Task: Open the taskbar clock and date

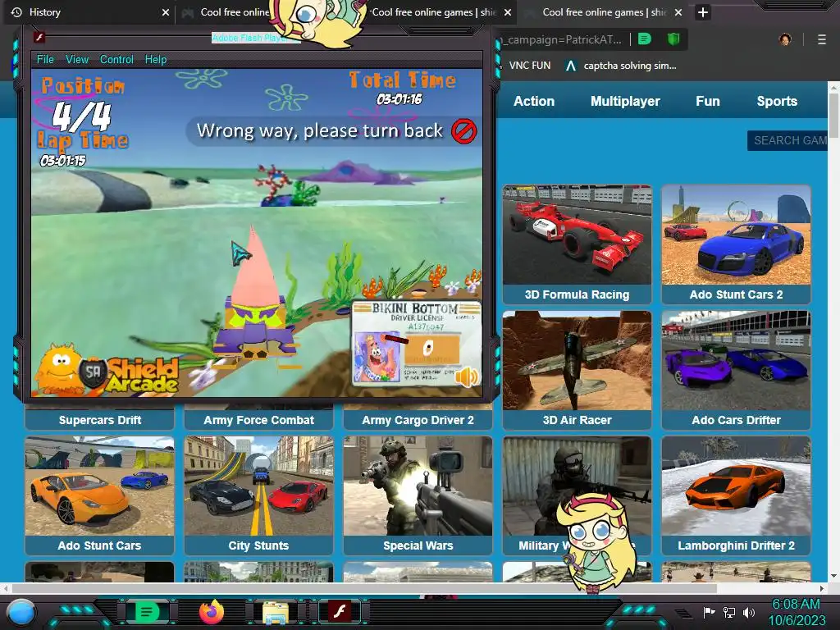Action: tap(797, 612)
